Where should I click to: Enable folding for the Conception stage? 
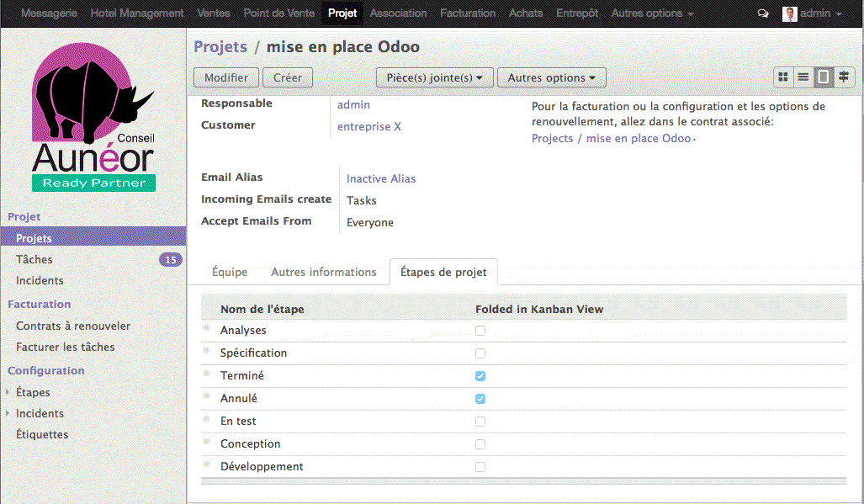480,443
